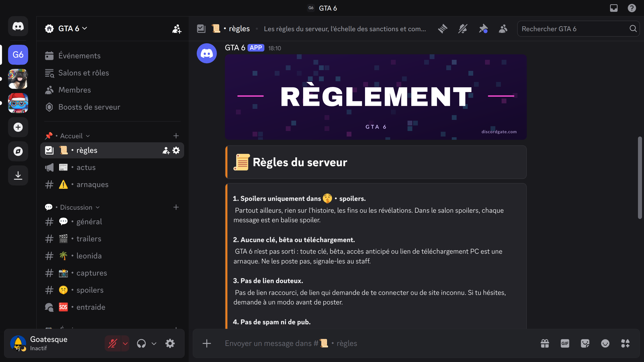Screen dimensions: 644x362
Task: Open user settings gear
Action: coord(170,343)
